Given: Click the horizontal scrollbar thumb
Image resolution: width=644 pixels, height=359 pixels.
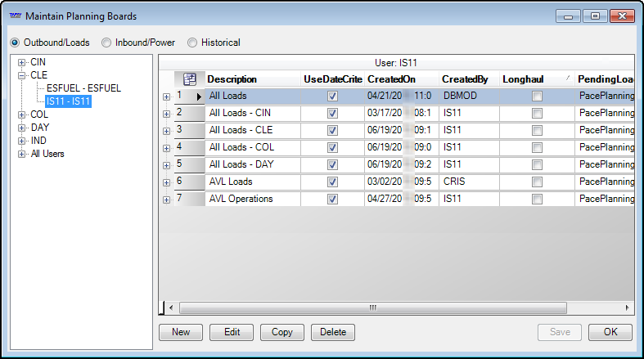Looking at the screenshot, I should 373,307.
